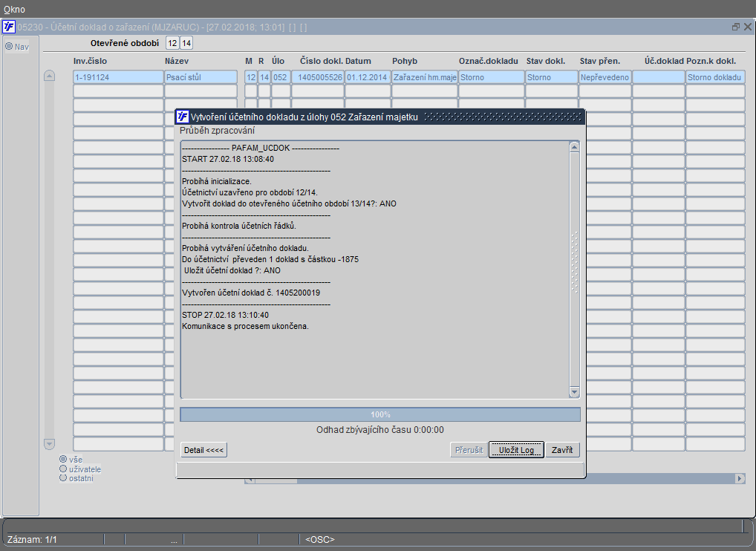Select the 'vše' radio option
The width and height of the screenshot is (756, 551).
(63, 460)
